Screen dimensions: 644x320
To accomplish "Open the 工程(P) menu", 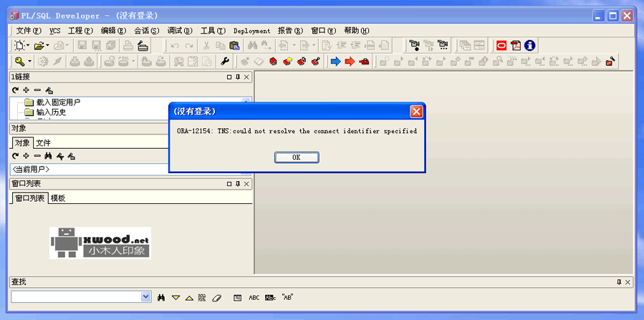I will point(81,31).
